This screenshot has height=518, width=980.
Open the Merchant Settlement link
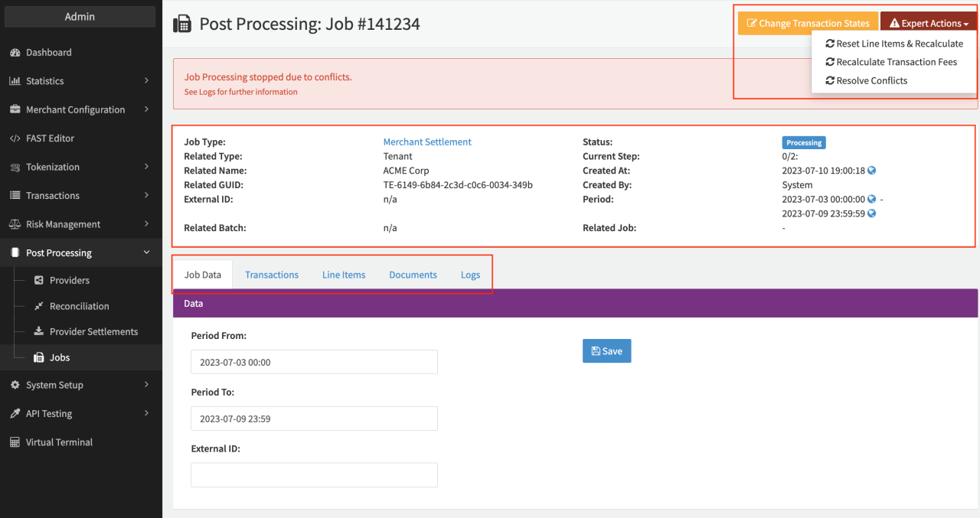point(427,142)
